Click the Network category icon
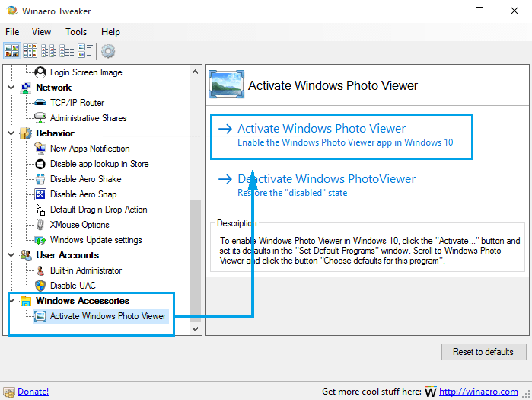The height and width of the screenshot is (400, 532). tap(26, 88)
